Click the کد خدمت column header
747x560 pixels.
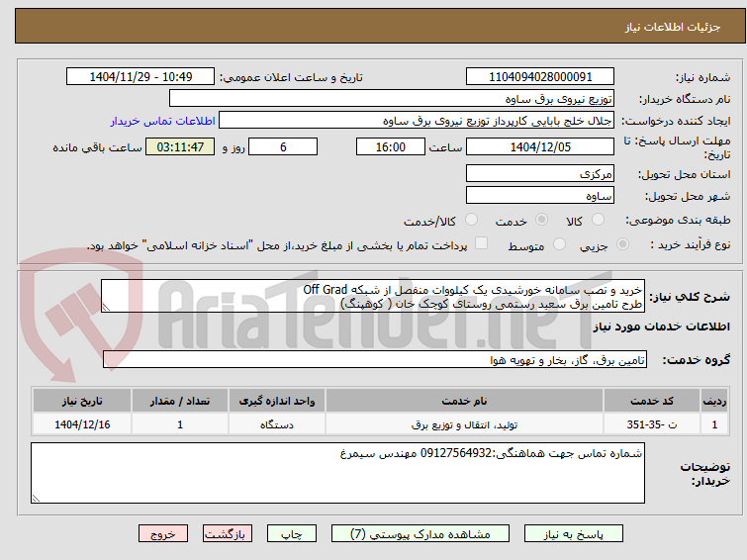[x=652, y=401]
